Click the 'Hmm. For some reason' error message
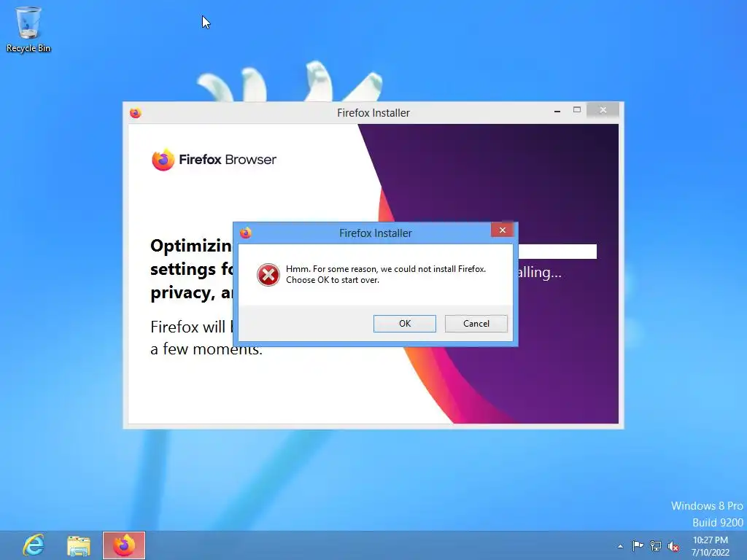Screen dimensions: 747x560 [385, 274]
